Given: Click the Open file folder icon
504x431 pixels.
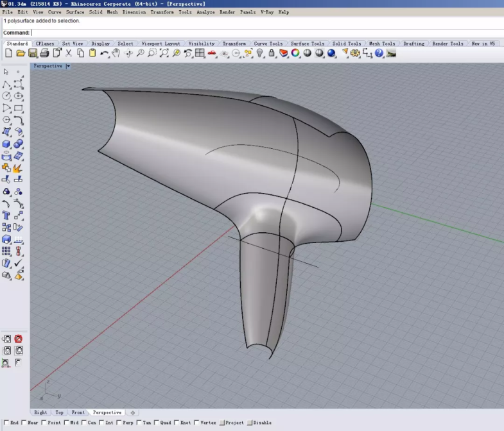Looking at the screenshot, I should coord(21,53).
